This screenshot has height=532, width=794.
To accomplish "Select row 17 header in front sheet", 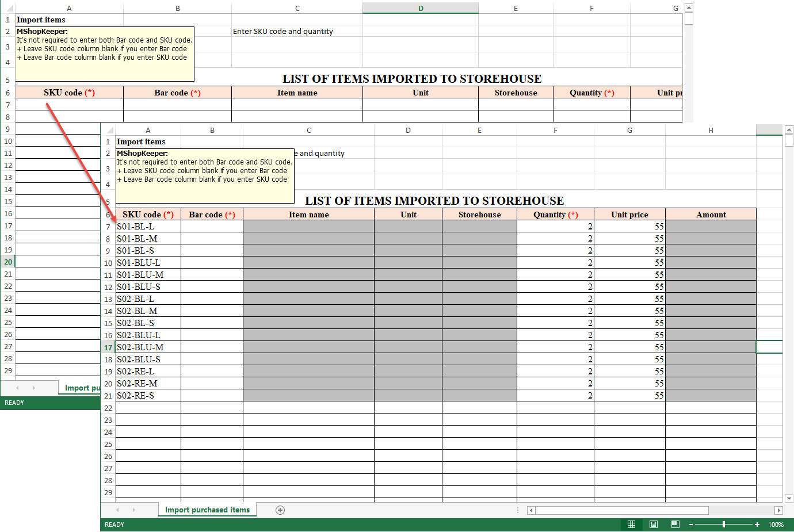I will click(x=108, y=347).
